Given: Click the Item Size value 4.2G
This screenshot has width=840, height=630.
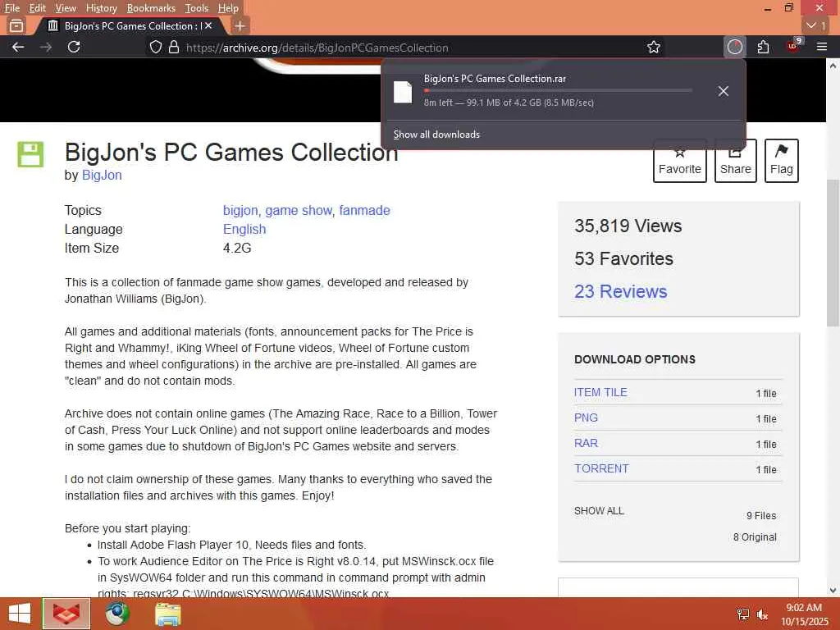Looking at the screenshot, I should point(237,248).
